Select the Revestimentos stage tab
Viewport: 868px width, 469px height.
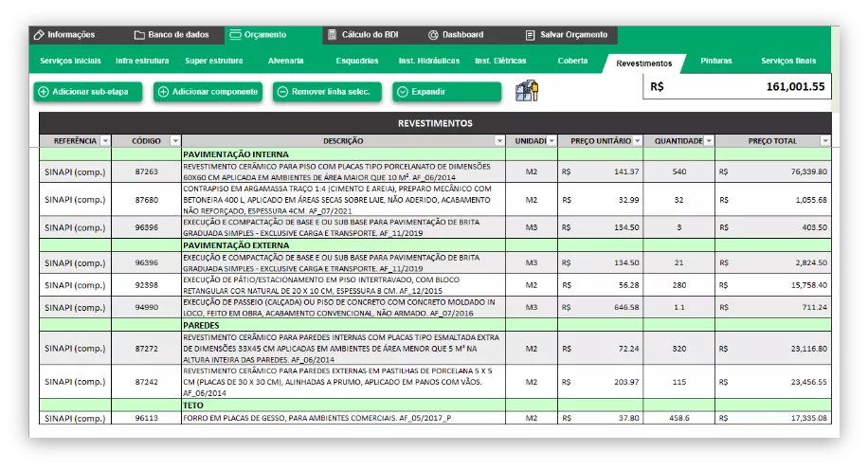[643, 63]
